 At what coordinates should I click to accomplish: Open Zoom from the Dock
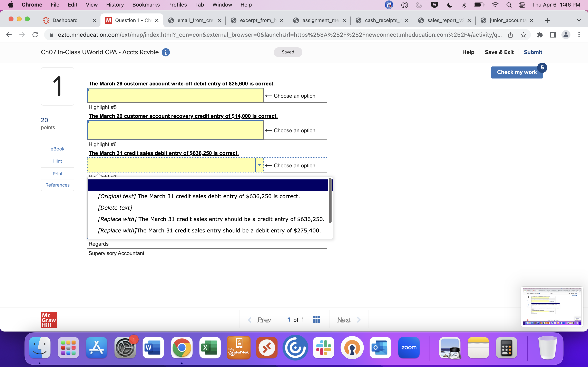409,348
